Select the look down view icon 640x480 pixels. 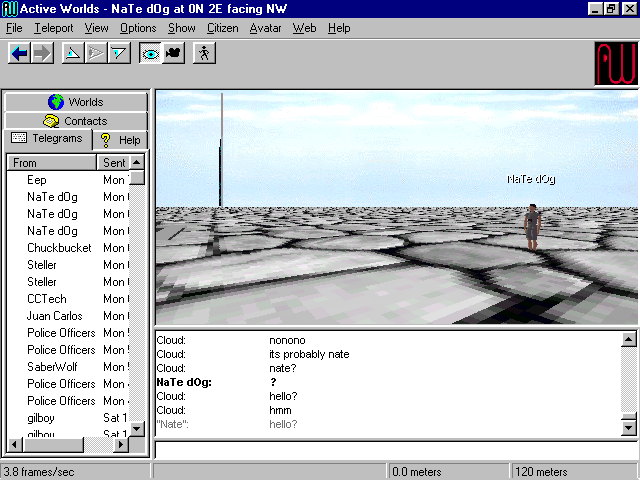tap(119, 53)
